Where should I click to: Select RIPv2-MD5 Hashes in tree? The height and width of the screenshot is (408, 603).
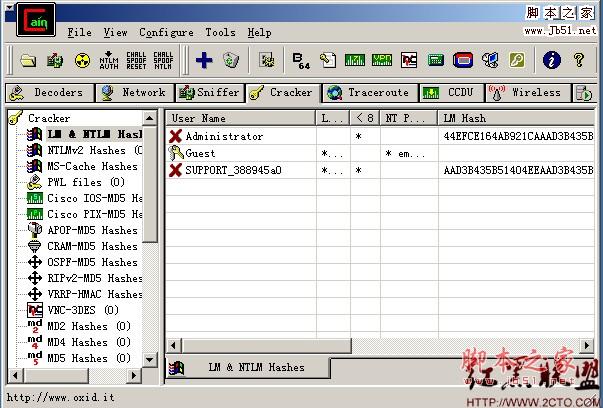click(95, 278)
